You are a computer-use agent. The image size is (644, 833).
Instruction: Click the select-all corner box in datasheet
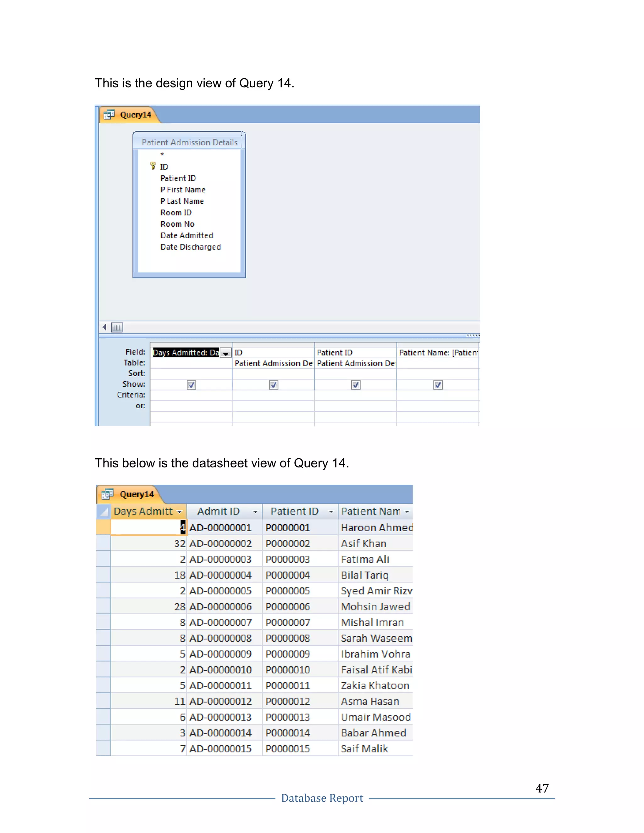(103, 511)
